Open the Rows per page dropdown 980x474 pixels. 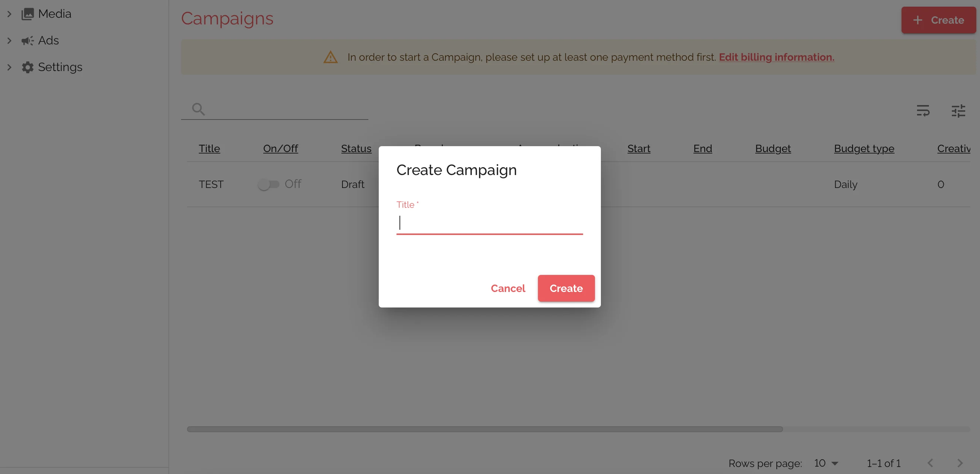click(x=826, y=463)
